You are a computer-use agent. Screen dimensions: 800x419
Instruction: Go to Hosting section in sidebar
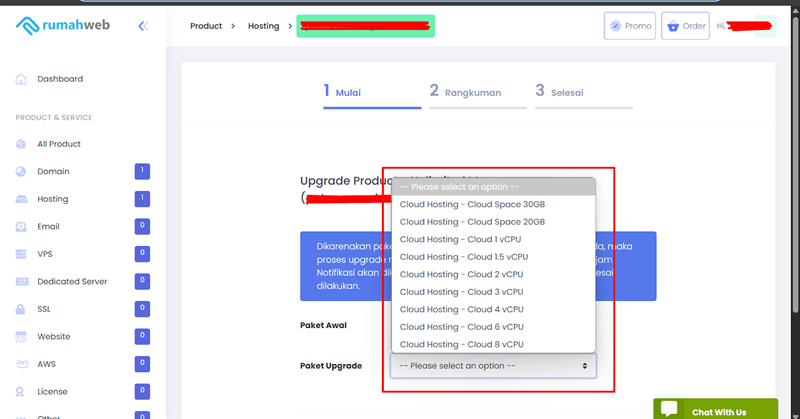point(53,199)
